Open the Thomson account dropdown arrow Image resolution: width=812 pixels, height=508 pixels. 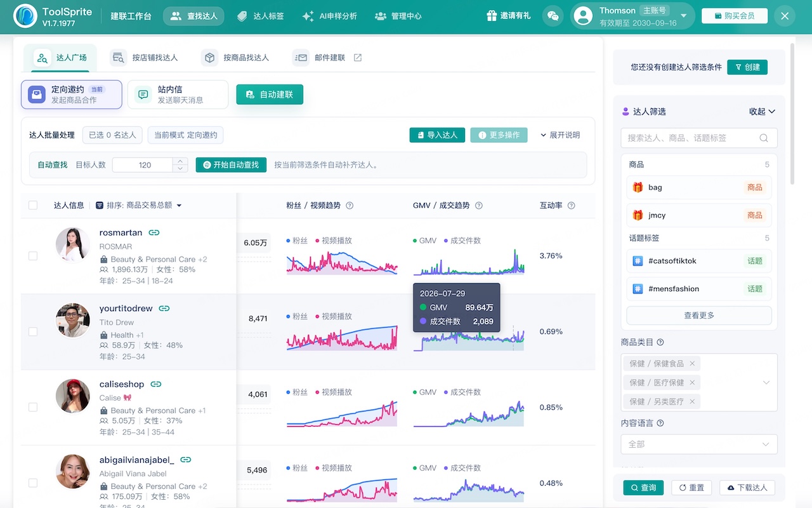(x=683, y=17)
